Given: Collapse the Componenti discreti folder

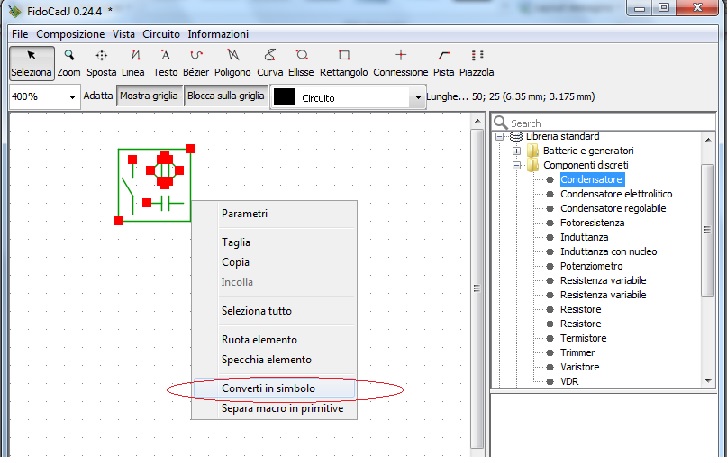Looking at the screenshot, I should coord(517,165).
